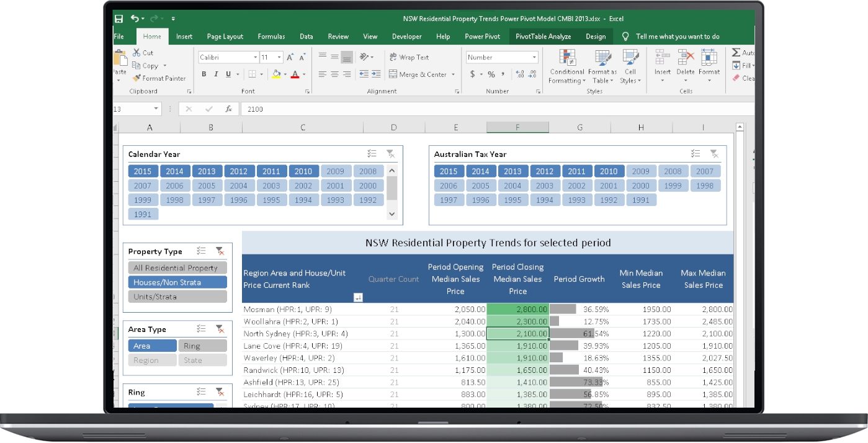Open Format as Table gallery
Viewport: 868px width, 443px height.
coord(602,67)
